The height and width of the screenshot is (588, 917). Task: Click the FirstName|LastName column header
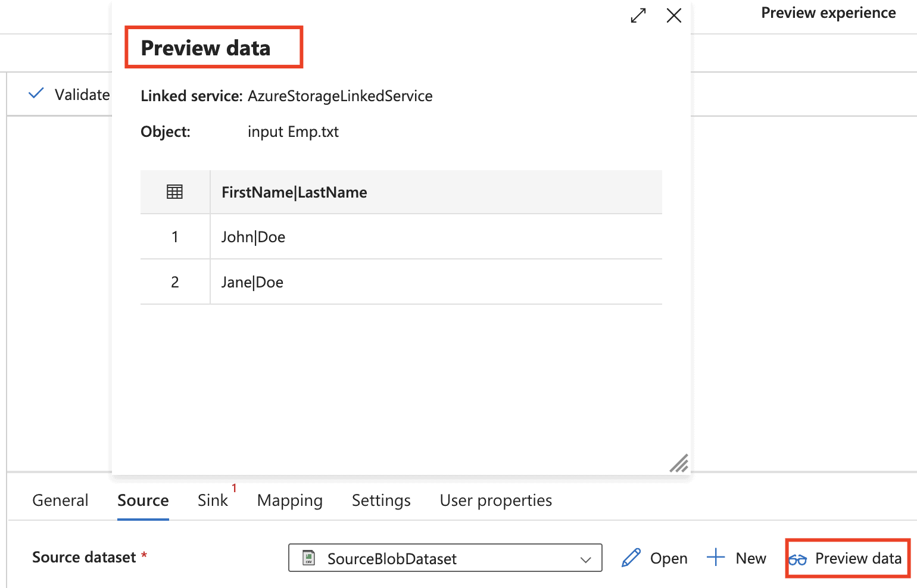294,192
